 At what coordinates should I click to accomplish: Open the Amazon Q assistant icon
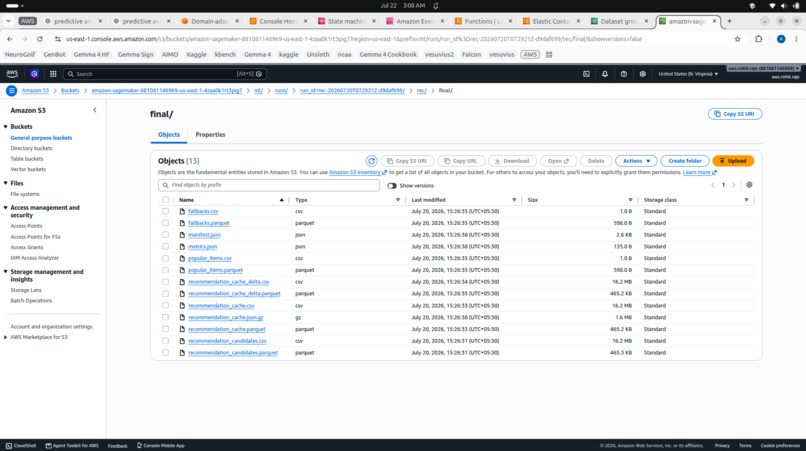click(x=34, y=74)
